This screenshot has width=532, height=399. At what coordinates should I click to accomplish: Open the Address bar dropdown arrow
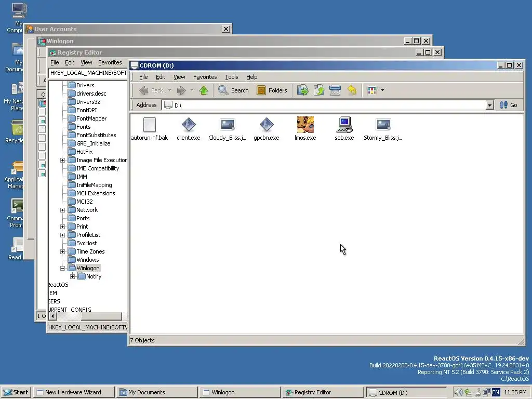[489, 105]
